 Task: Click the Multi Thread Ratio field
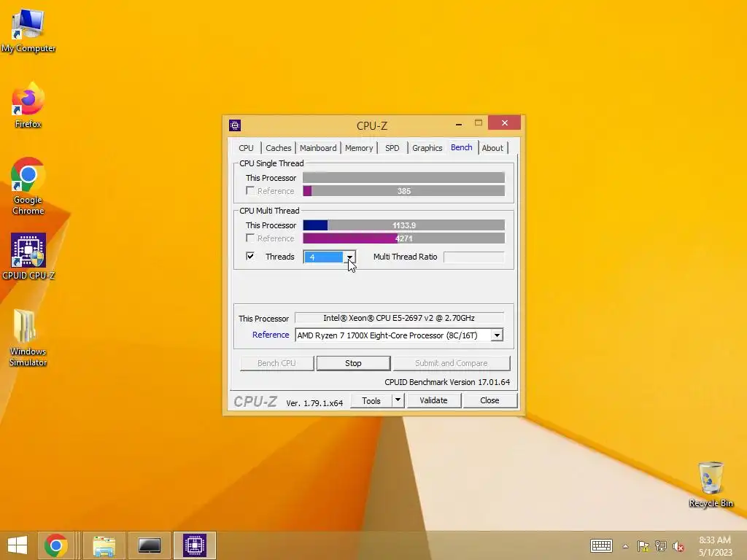tap(473, 257)
